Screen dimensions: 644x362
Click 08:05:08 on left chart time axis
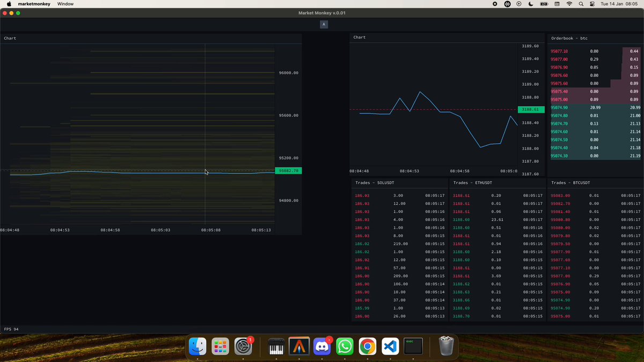click(x=211, y=230)
